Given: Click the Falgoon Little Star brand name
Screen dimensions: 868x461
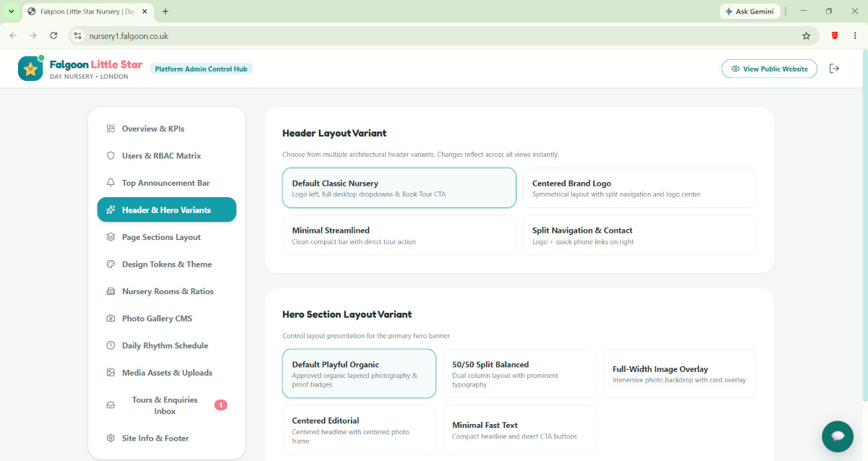Looking at the screenshot, I should [96, 64].
